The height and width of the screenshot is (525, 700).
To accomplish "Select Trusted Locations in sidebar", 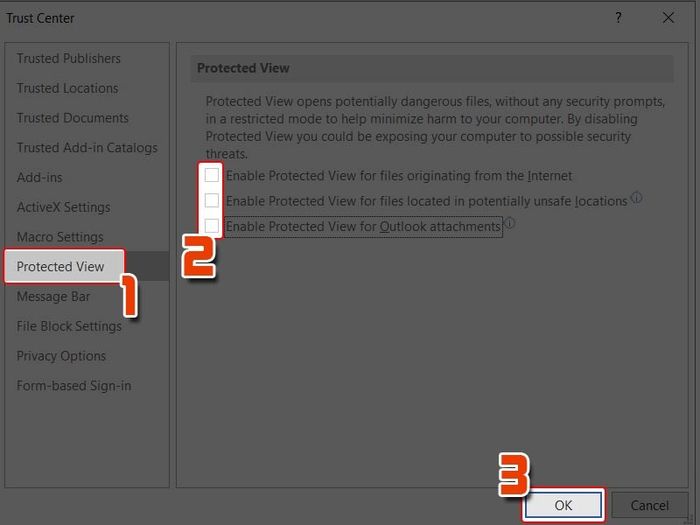I will coord(67,88).
